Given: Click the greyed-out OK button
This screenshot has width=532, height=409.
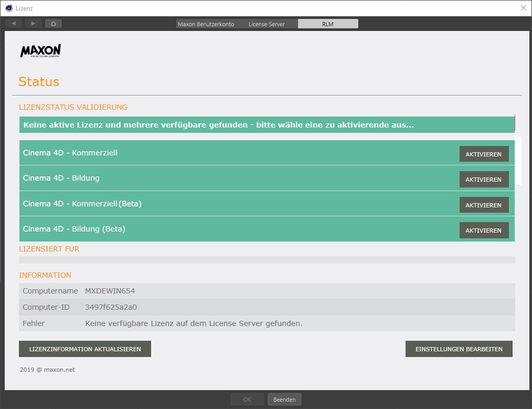Looking at the screenshot, I should 247,400.
